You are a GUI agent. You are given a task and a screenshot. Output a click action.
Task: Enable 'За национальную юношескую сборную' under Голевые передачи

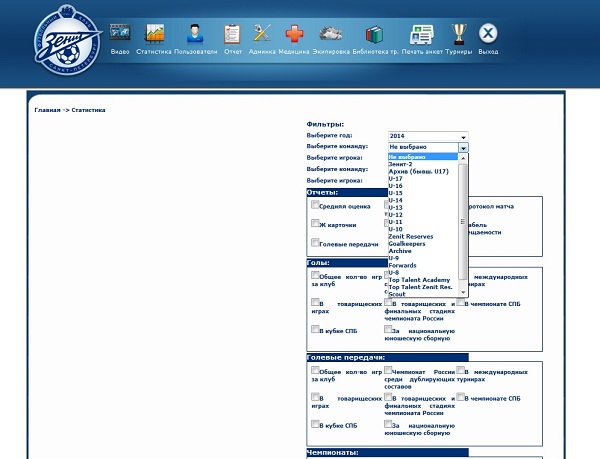(x=388, y=424)
